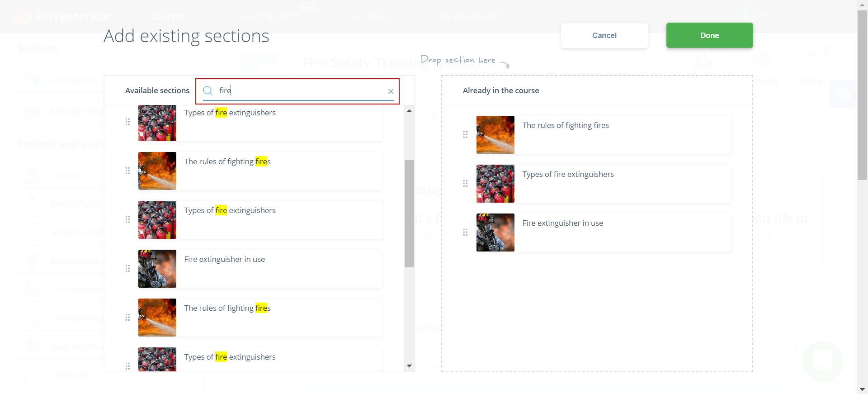Click the firefighter thumbnail in course panel

pos(495,233)
